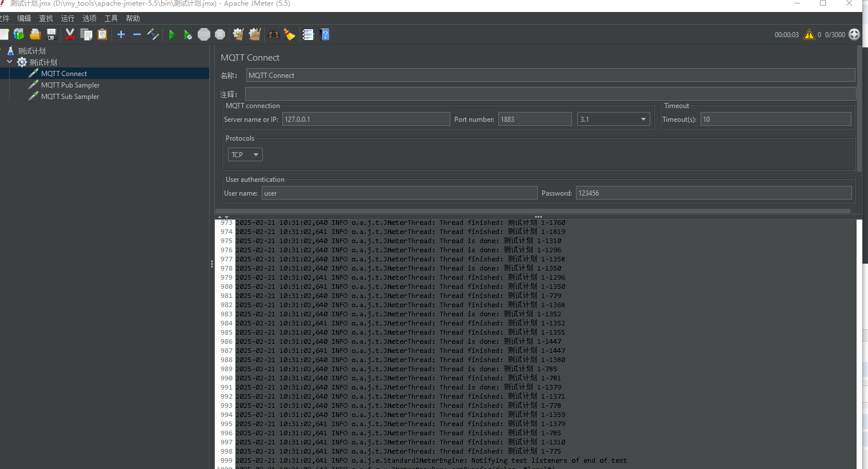This screenshot has width=868, height=469.
Task: Click the tree panel divider handle dots
Action: point(212,264)
